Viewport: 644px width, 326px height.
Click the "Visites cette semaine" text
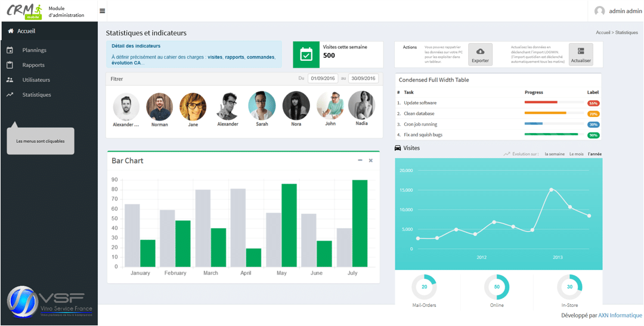tap(345, 47)
